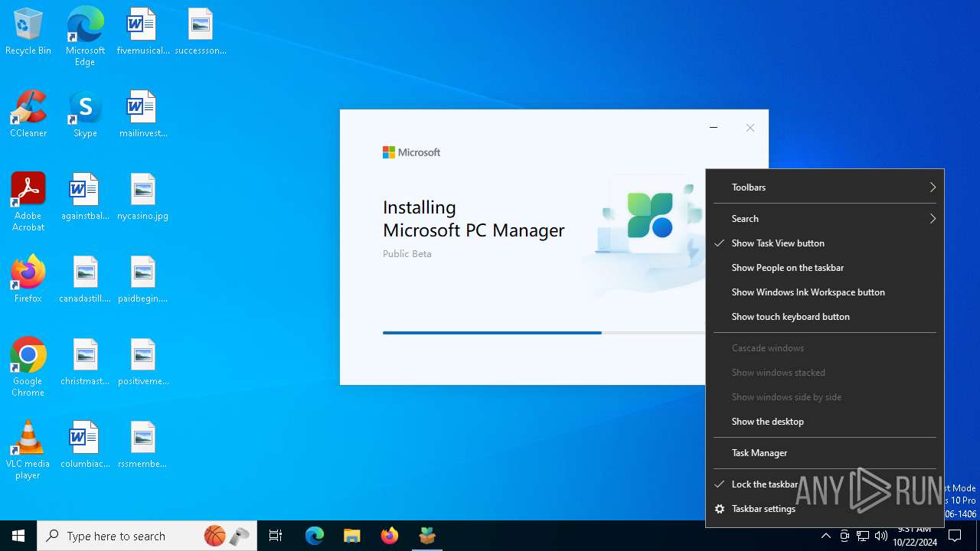Open network status tray icon
This screenshot has height=551, width=980.
[x=863, y=536]
